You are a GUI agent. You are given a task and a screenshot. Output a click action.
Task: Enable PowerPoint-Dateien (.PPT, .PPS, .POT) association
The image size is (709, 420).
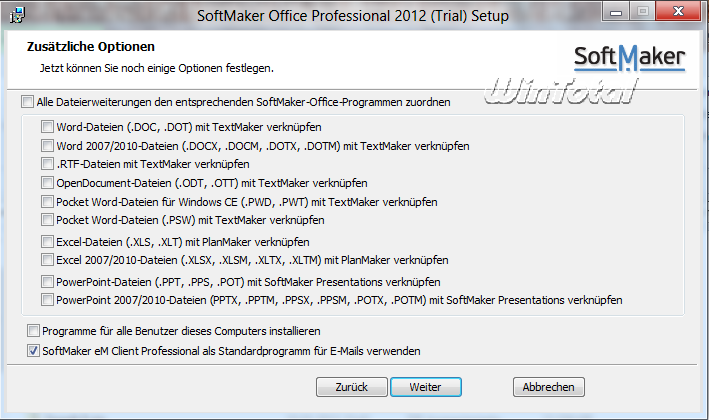(48, 281)
